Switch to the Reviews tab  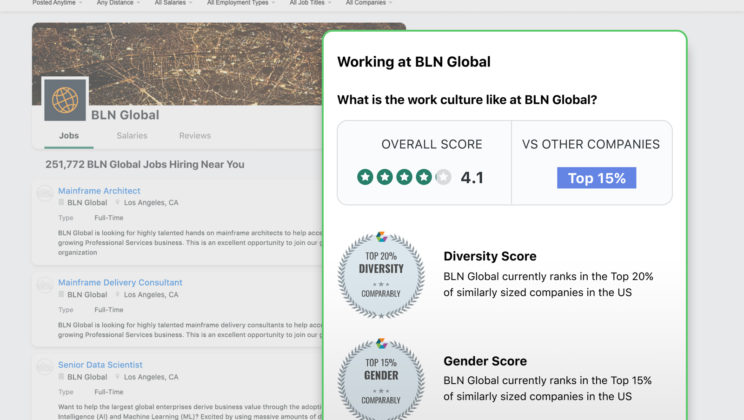[x=195, y=136]
